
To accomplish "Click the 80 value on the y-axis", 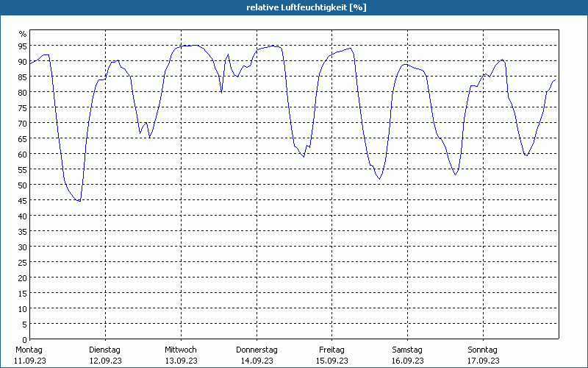I will 23,93.
